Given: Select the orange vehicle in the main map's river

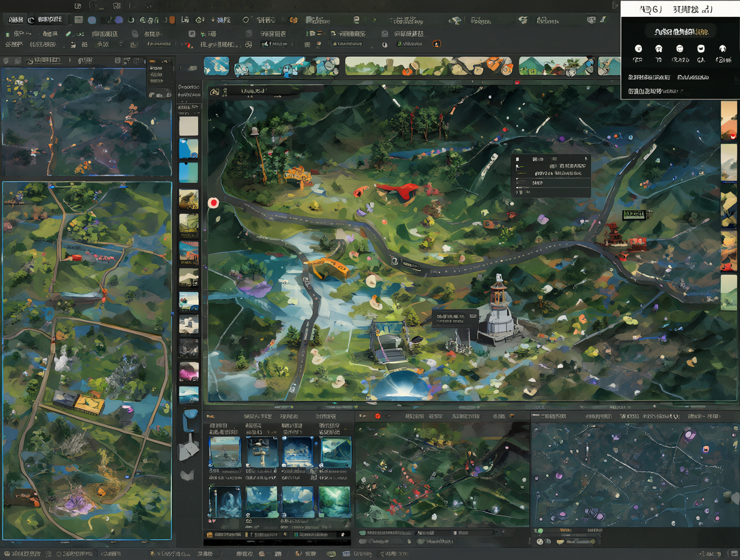Looking at the screenshot, I should tap(327, 267).
